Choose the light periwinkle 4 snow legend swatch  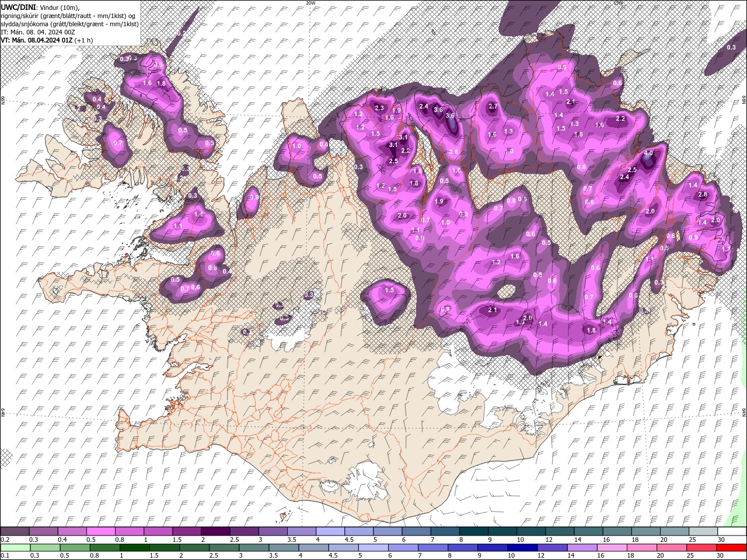[x=329, y=531]
